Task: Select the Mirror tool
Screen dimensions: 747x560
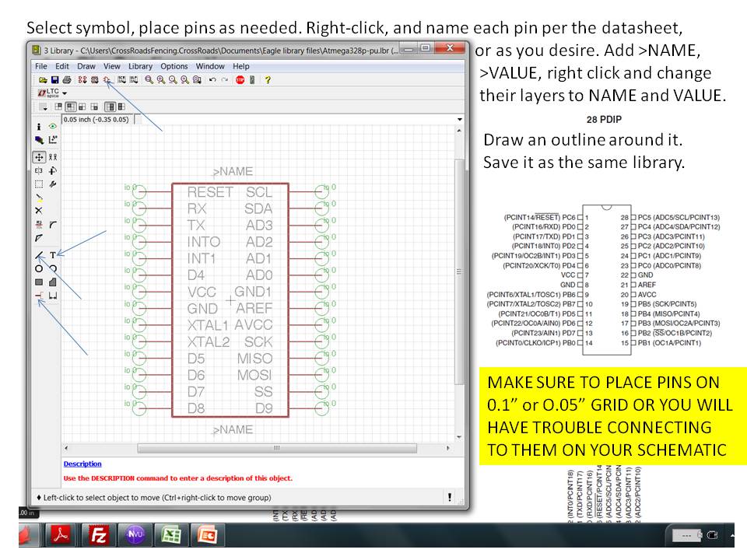Action: [x=39, y=170]
